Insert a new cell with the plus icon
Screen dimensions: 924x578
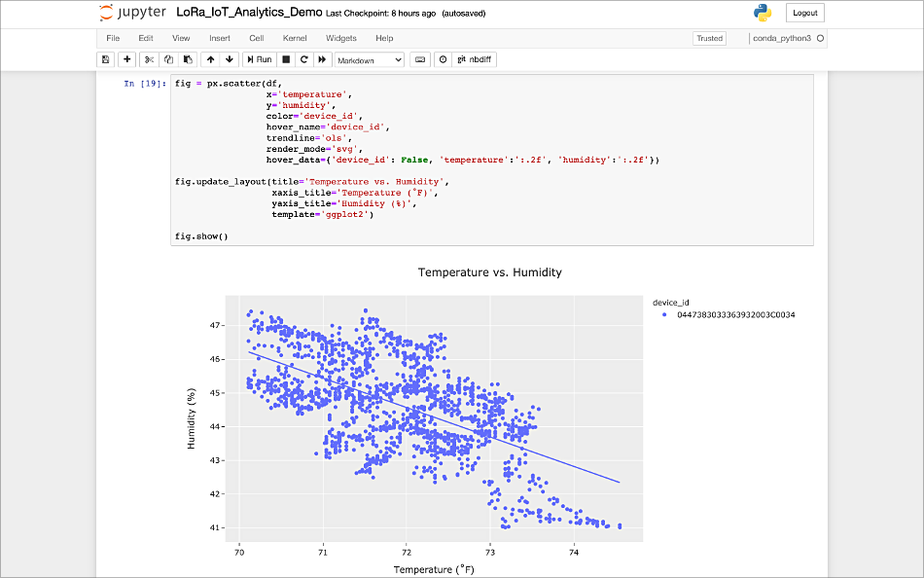click(125, 59)
